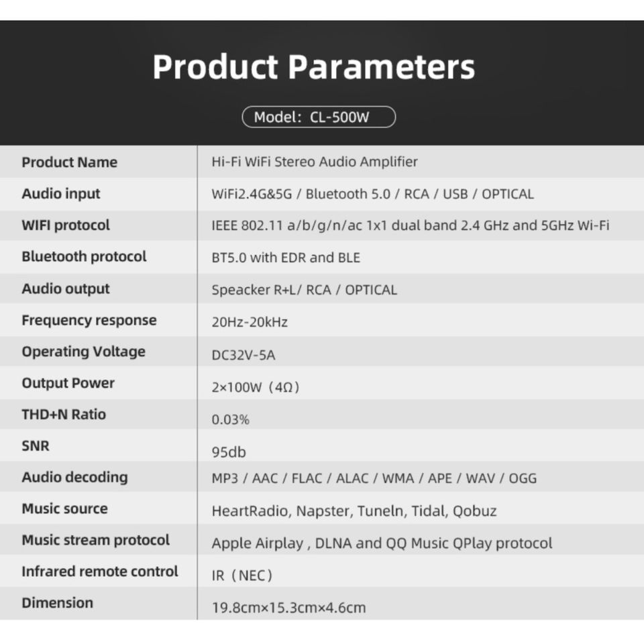
Task: Click the Apple Airplay, DLNA protocol value
Action: [x=382, y=543]
